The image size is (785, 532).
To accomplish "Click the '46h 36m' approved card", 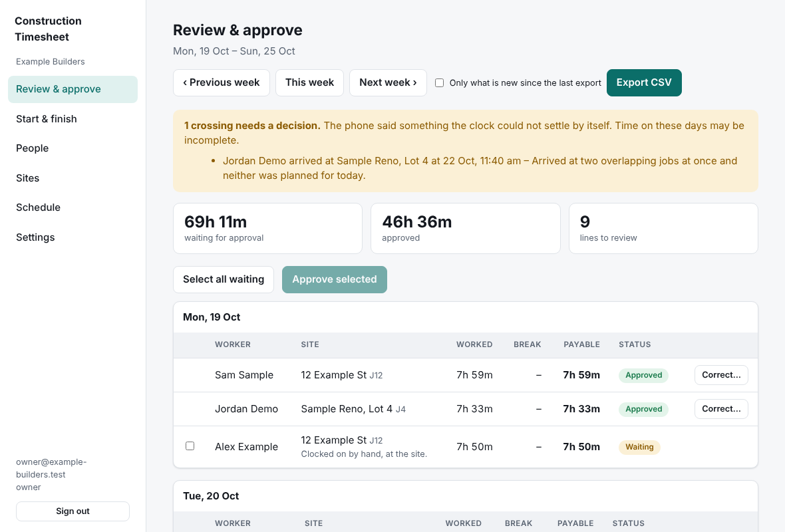I will coord(466,228).
